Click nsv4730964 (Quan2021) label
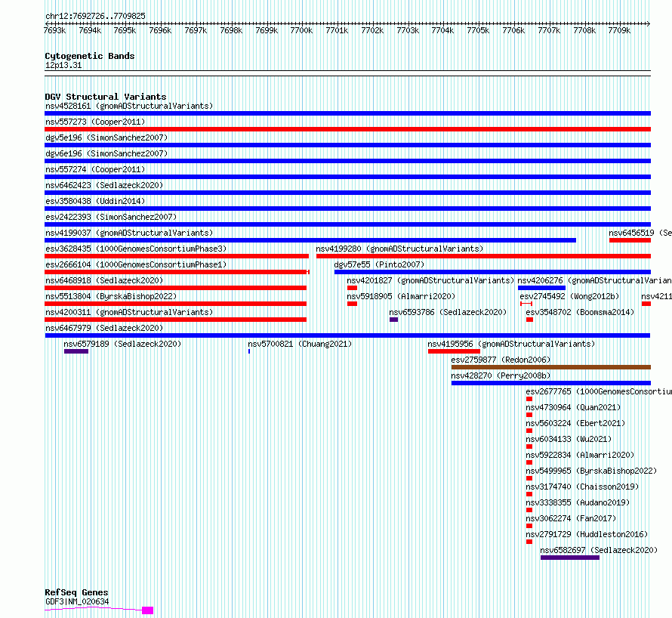The height and width of the screenshot is (618, 672). 573,407
